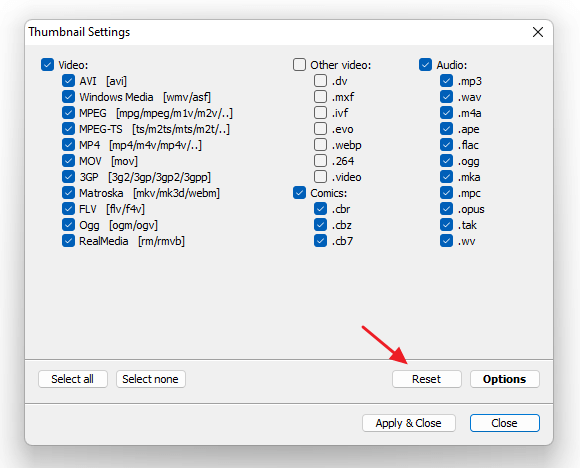Toggle the MPEG-TS format checkbox
The image size is (580, 468).
(68, 129)
